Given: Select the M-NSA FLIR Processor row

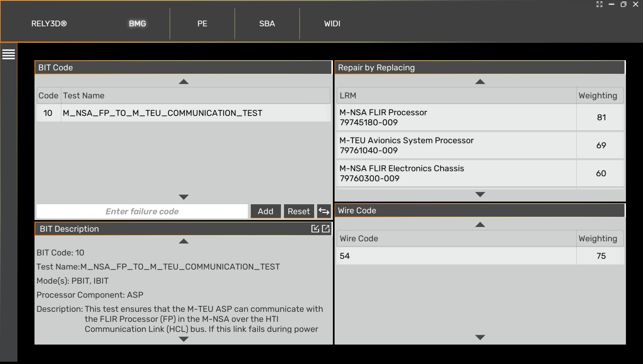Looking at the screenshot, I should click(455, 118).
